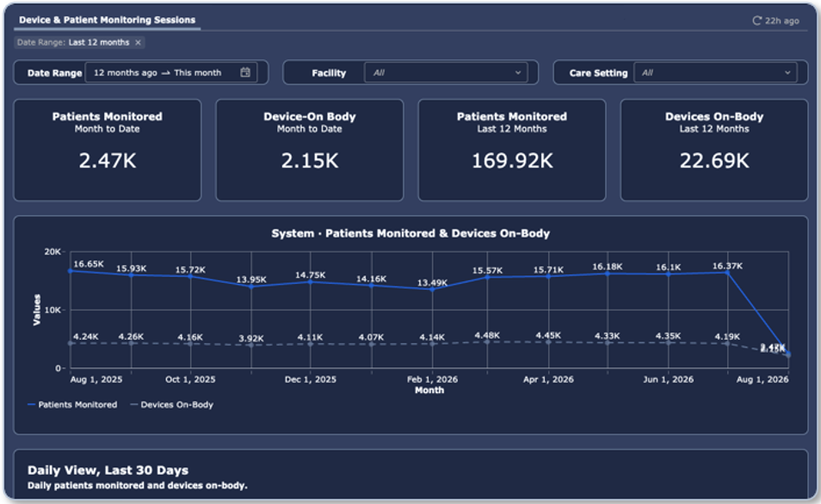Click the 14.75K data point on the chart
821x504 pixels.
(311, 282)
